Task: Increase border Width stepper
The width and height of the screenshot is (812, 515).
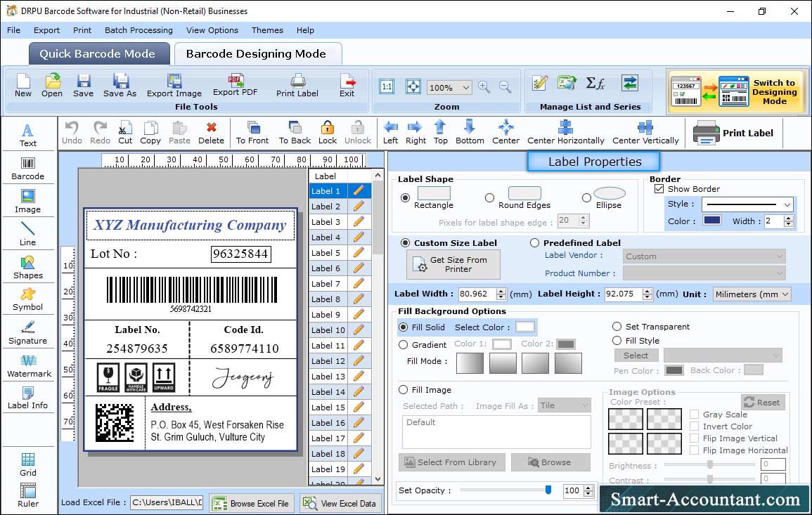Action: (x=789, y=218)
